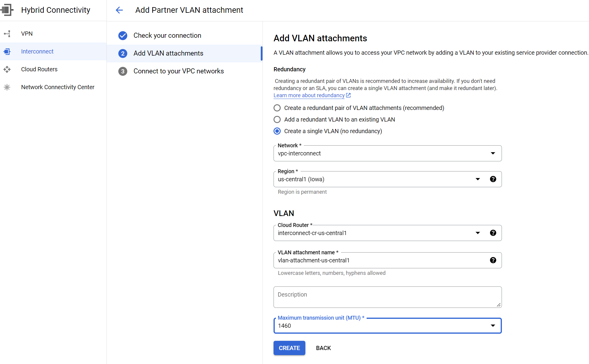Open the Region help tooltip
Screen dimensions: 589x364
point(493,179)
